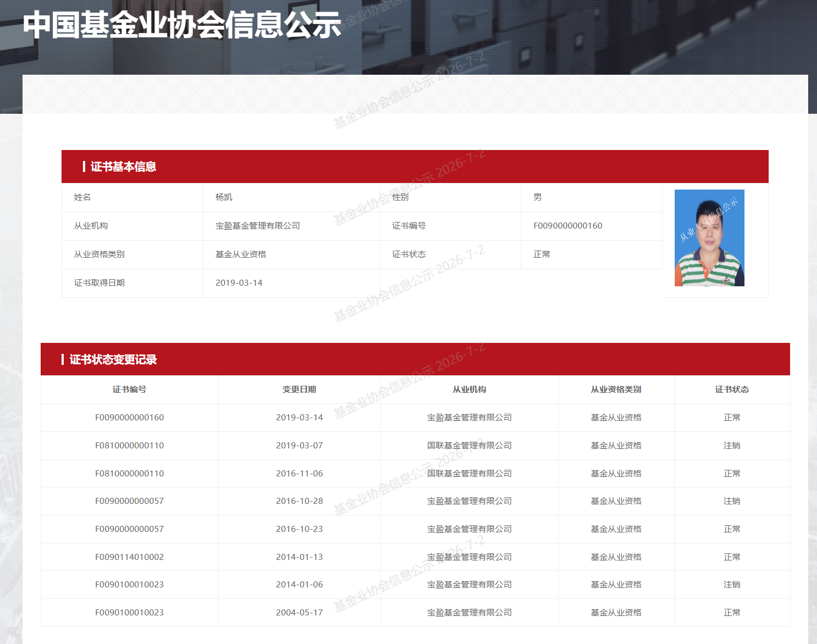Click the change date 2019-03-07

click(x=299, y=446)
